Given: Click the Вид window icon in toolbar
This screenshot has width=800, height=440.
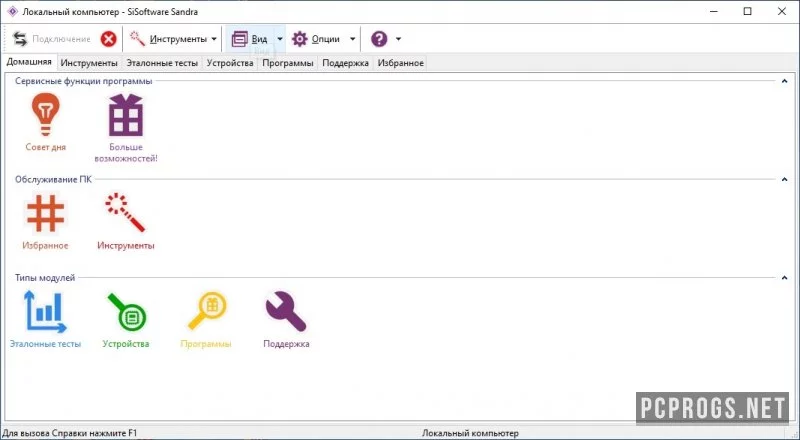Looking at the screenshot, I should (x=239, y=39).
